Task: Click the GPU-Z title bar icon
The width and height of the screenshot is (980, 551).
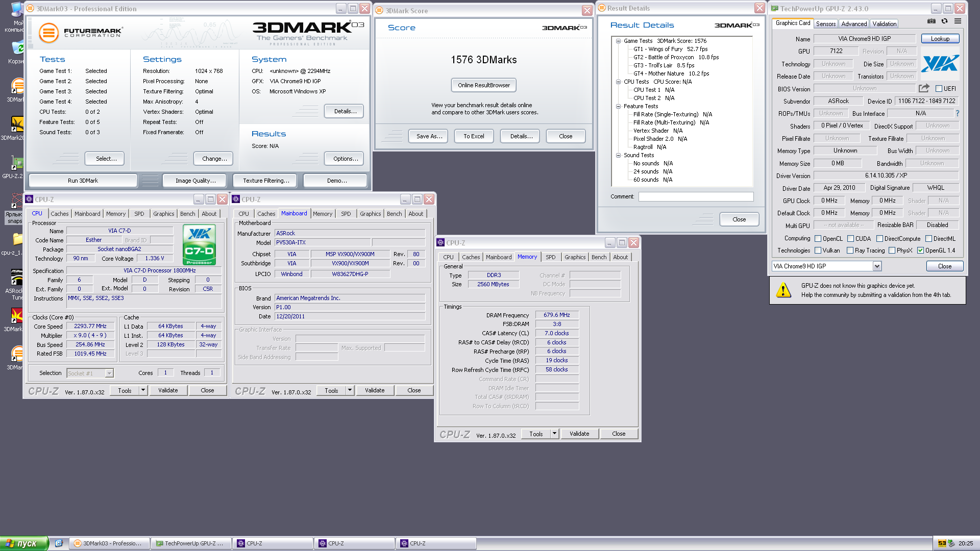Action: pos(774,9)
